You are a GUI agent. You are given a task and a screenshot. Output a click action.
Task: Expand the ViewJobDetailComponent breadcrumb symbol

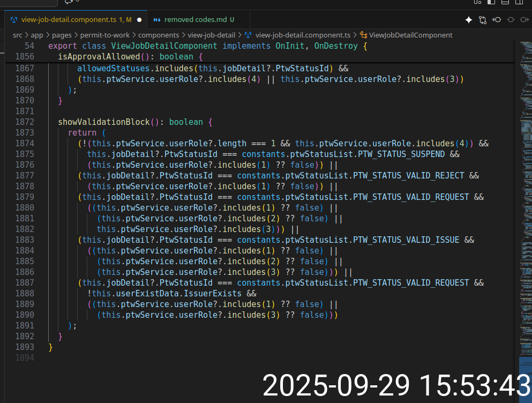410,35
